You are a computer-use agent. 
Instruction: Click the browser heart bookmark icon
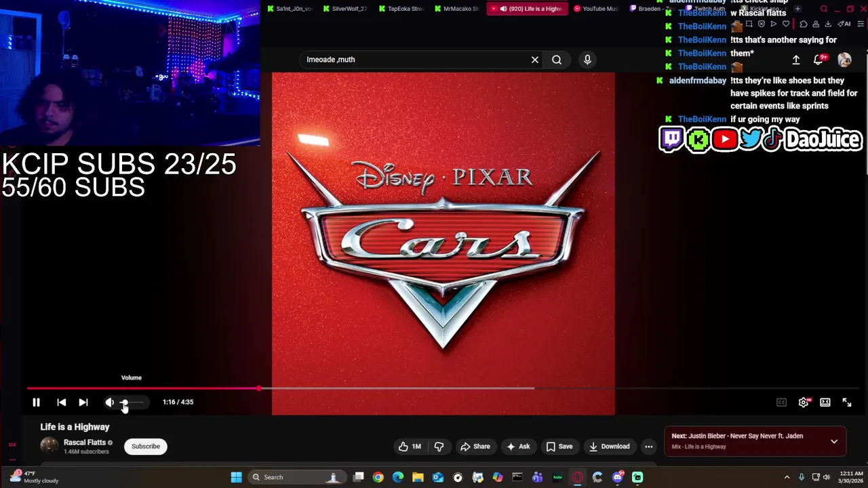(787, 24)
